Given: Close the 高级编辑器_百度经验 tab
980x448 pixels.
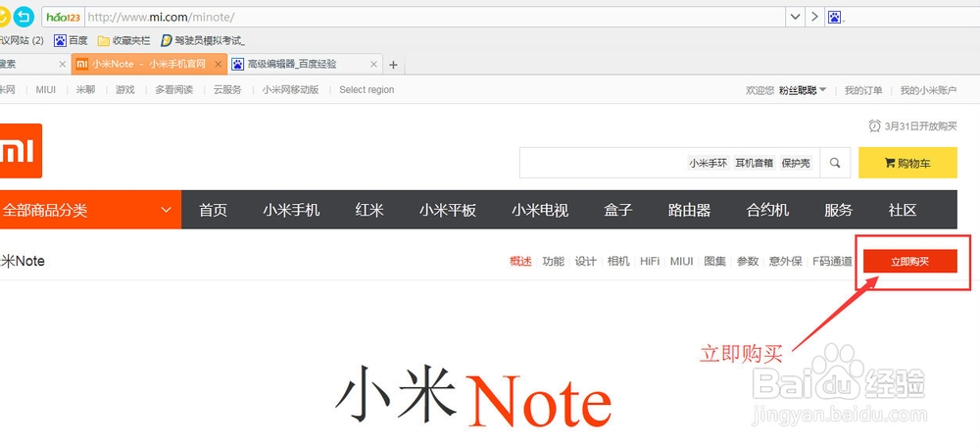Looking at the screenshot, I should click(373, 65).
